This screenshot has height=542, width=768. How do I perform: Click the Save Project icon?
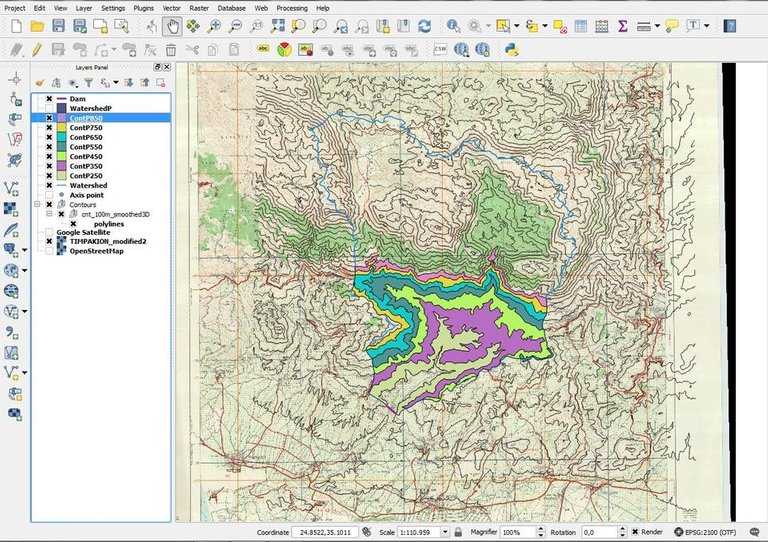coord(58,25)
